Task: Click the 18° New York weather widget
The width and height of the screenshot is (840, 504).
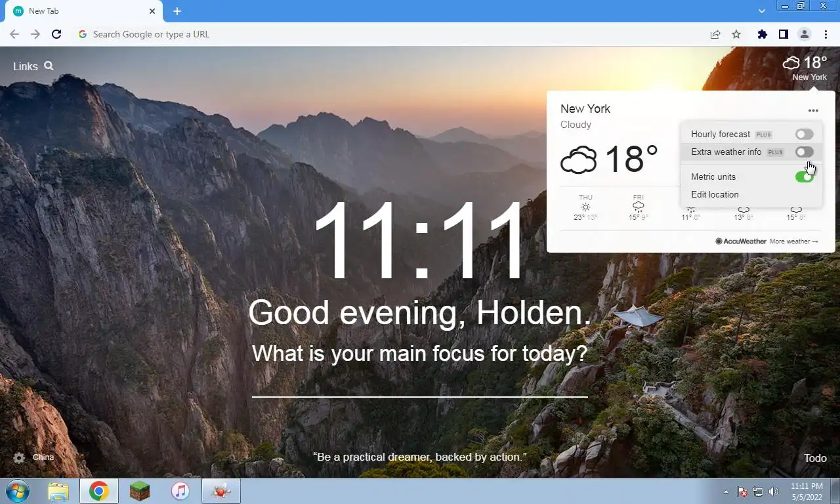Action: pos(805,68)
